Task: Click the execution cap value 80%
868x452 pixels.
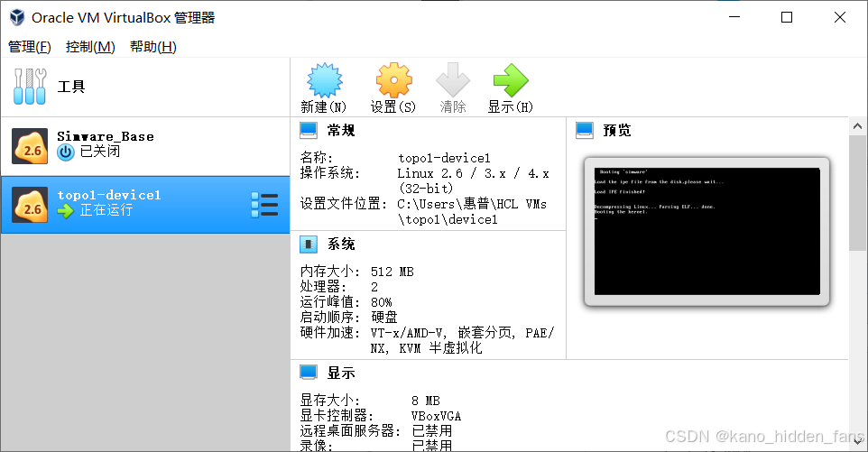Action: coord(382,302)
